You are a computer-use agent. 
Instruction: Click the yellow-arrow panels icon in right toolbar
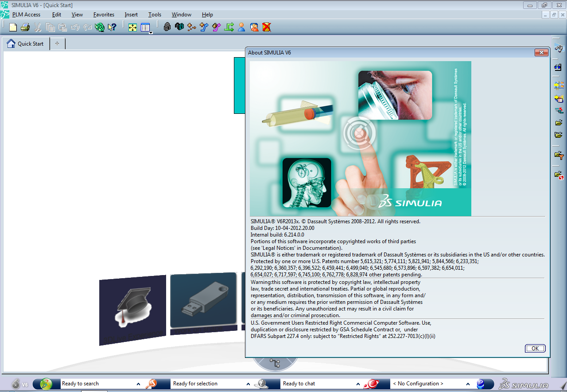coord(559,85)
